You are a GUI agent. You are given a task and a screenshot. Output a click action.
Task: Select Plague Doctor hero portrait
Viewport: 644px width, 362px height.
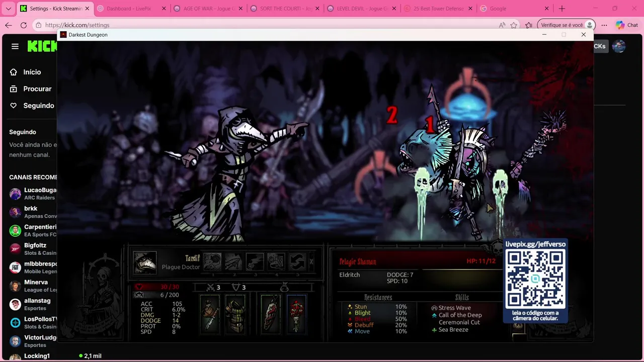tap(145, 262)
